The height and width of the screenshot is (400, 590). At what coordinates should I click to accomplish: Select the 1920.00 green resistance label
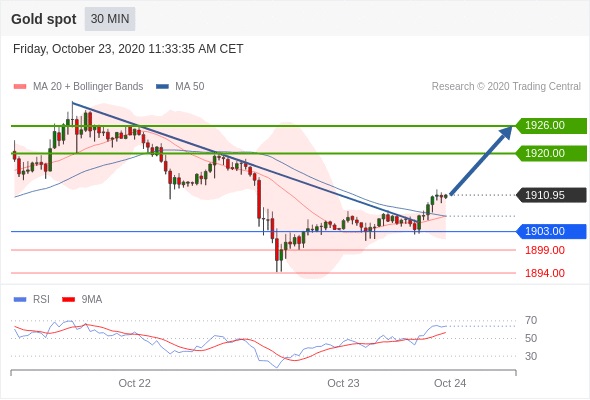point(551,154)
